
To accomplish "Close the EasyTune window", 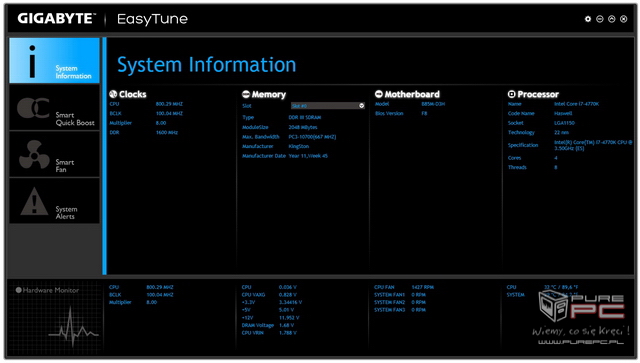I will [x=623, y=19].
